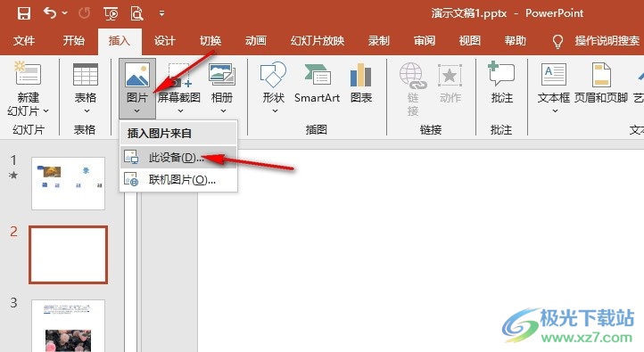The image size is (644, 352).
Task: Click the 操作说明搜索 search field
Action: pyautogui.click(x=607, y=41)
